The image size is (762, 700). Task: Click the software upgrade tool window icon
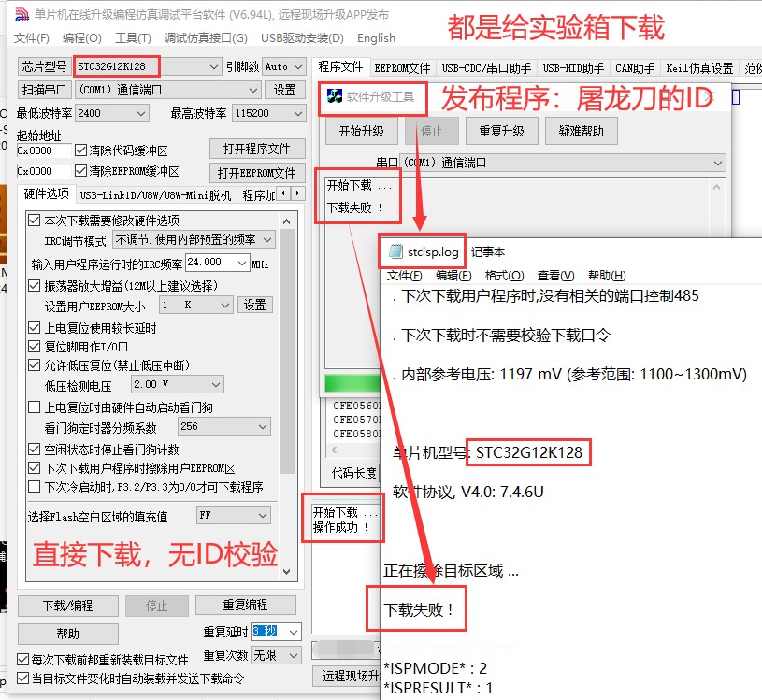(335, 96)
